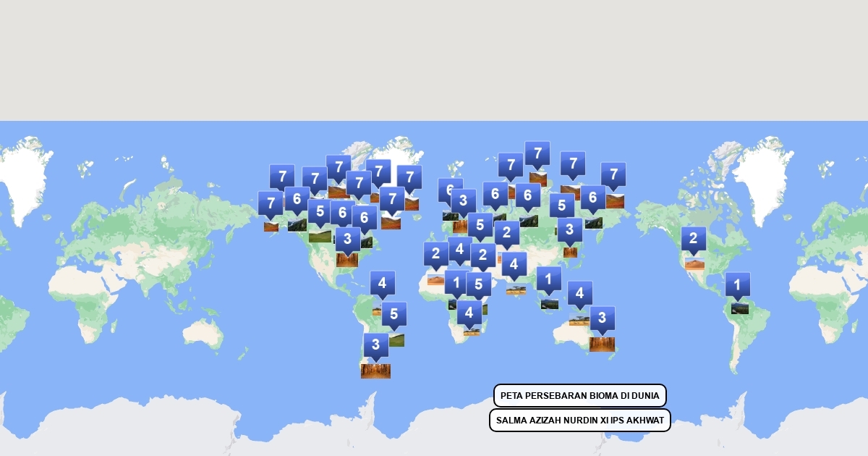Open marker 7 over far eastern Siberia
The image size is (868, 456).
[613, 174]
